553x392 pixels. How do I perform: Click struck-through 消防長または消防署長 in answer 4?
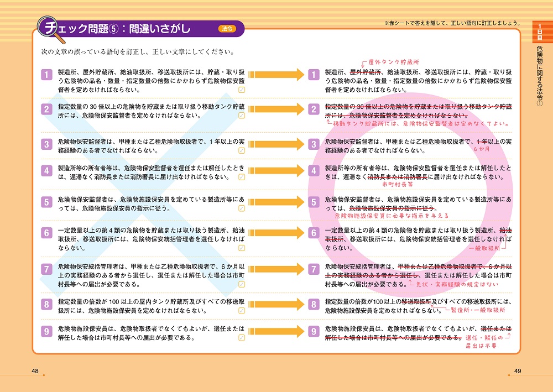398,177
